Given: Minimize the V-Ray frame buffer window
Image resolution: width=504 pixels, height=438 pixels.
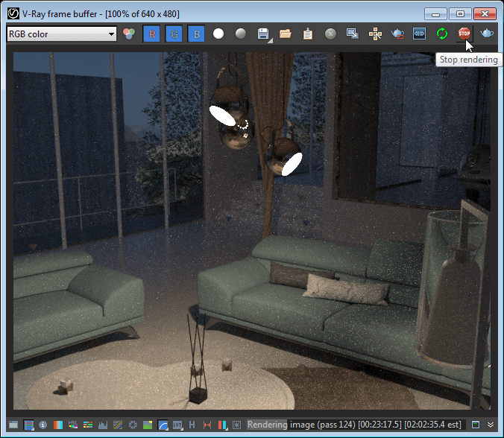Looking at the screenshot, I should (x=435, y=14).
